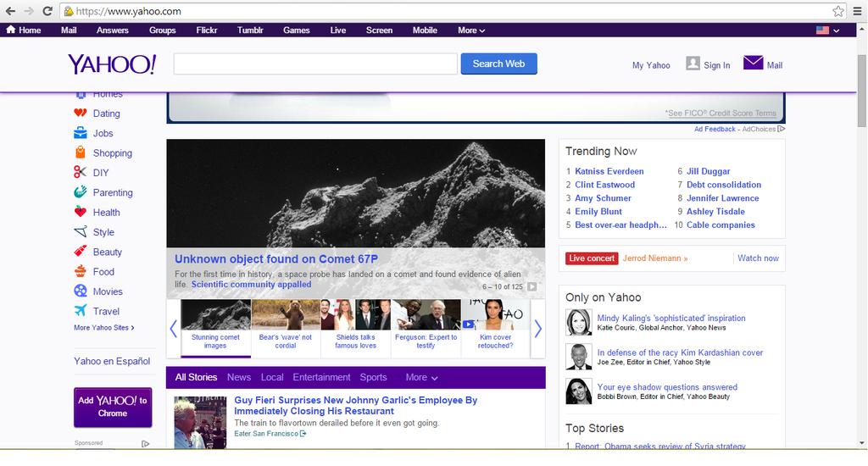The height and width of the screenshot is (466, 868).
Task: Click the Mindy Kaling's 'sophisticated' inspiration link
Action: [x=671, y=319]
